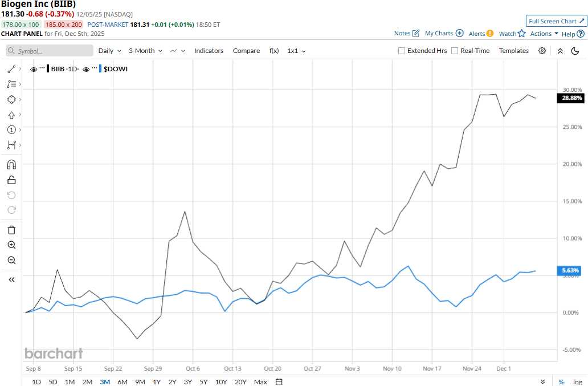Toggle percent scale mode

(561, 382)
